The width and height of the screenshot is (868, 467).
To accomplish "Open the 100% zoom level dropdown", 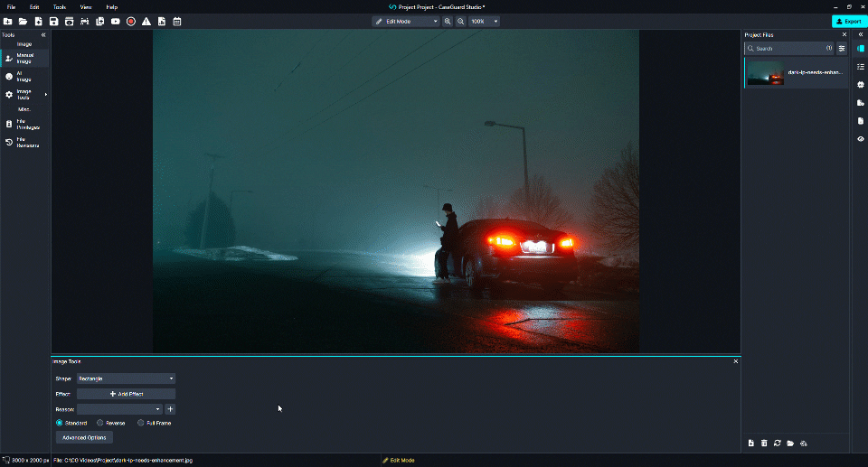I will tap(484, 22).
